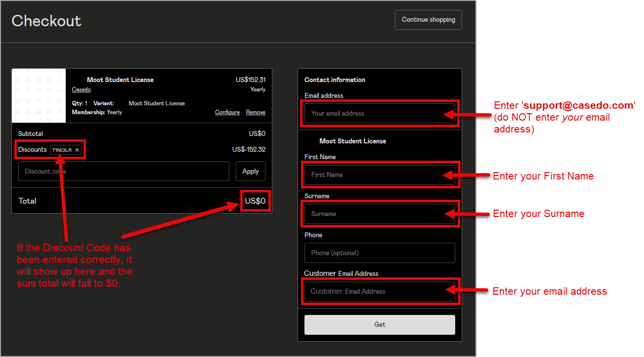This screenshot has height=357, width=644.
Task: Click the Total label
Action: click(x=27, y=201)
